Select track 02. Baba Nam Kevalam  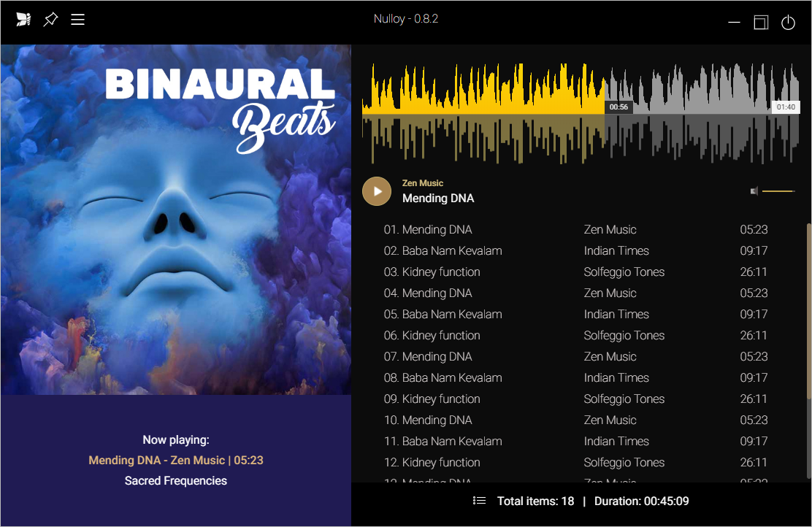click(x=575, y=250)
